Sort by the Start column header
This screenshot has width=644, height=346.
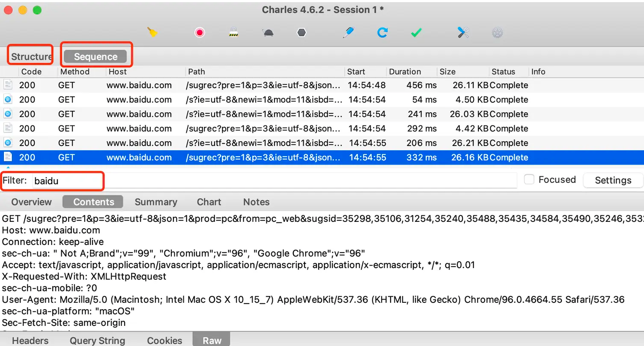(356, 72)
